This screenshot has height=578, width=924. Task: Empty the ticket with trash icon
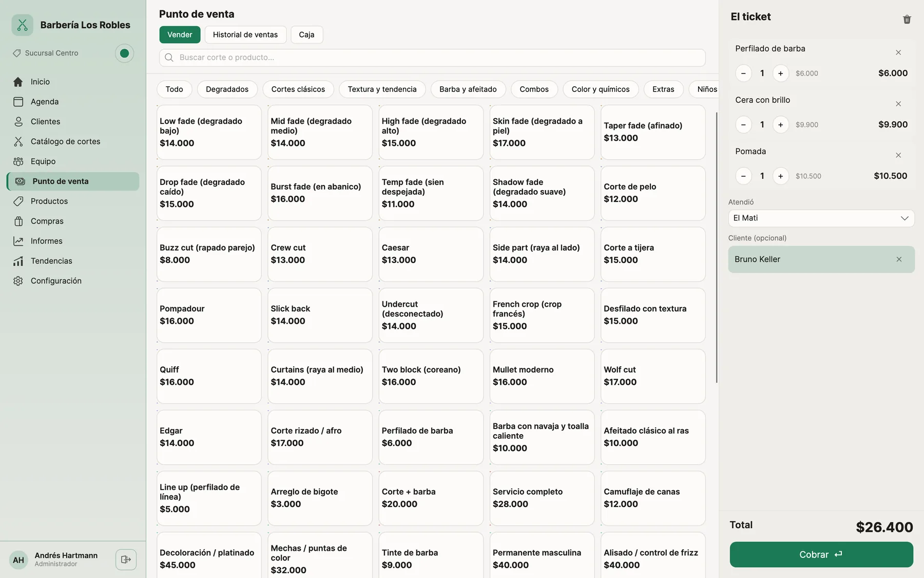tap(907, 19)
